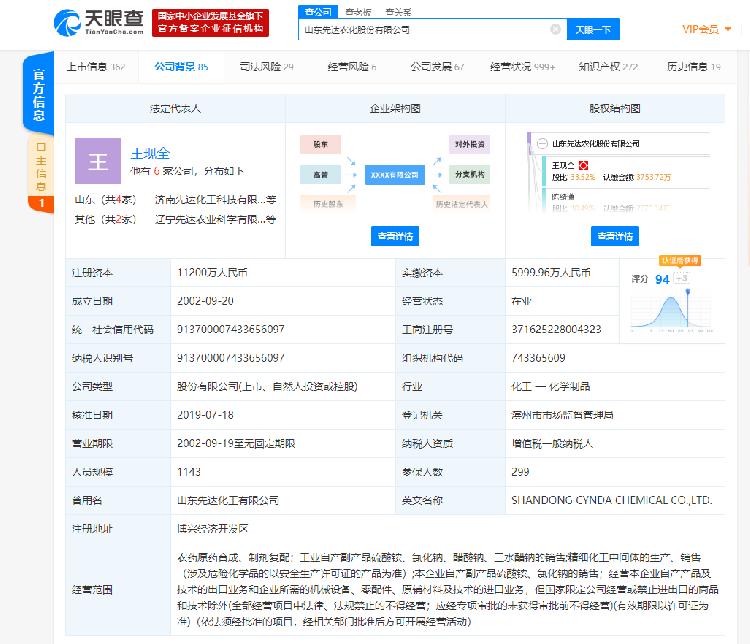This screenshot has height=644, width=750.
Task: Open the 经营状况 tab
Action: (x=522, y=67)
